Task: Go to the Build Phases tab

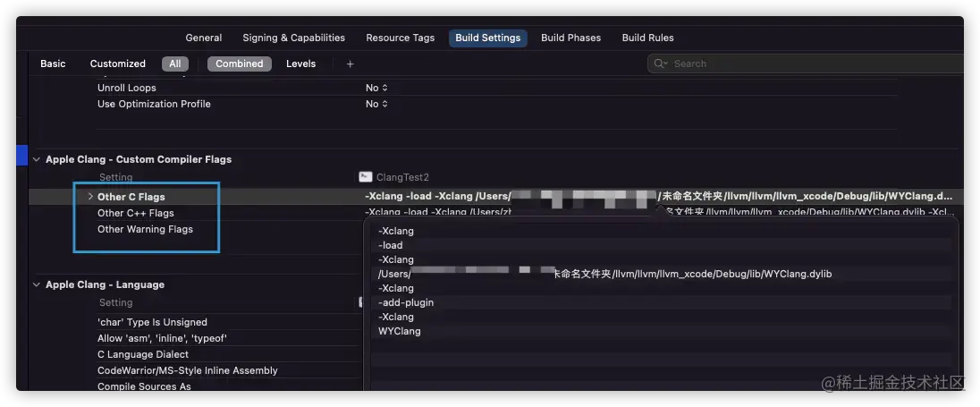Action: tap(570, 38)
